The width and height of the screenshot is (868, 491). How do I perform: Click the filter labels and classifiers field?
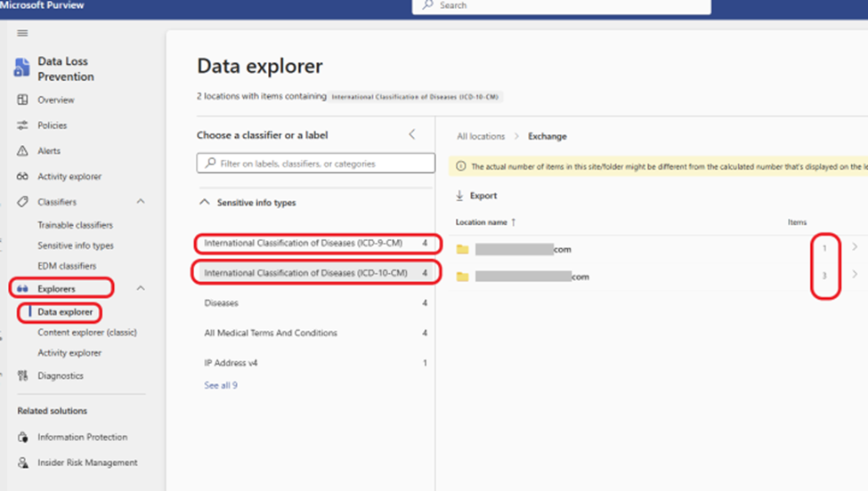[x=315, y=163]
